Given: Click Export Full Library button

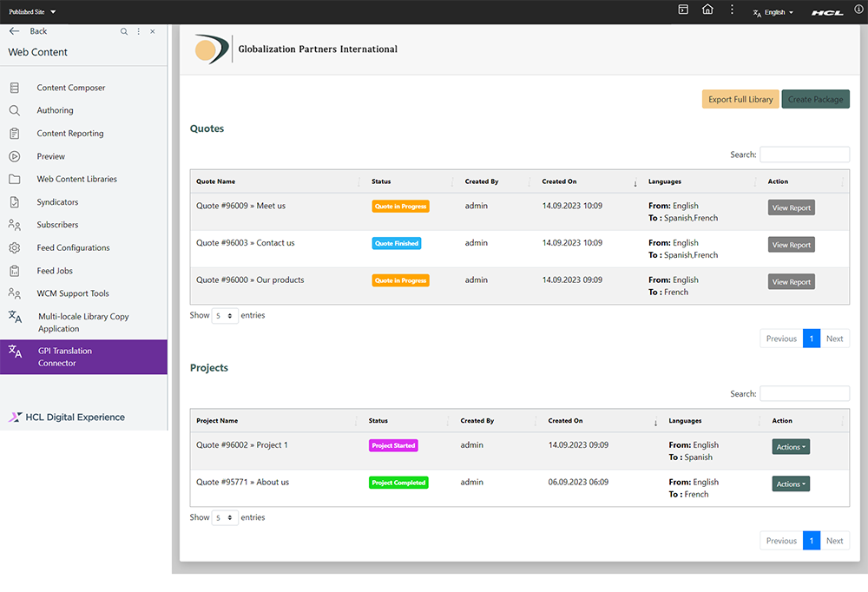Looking at the screenshot, I should (x=740, y=99).
